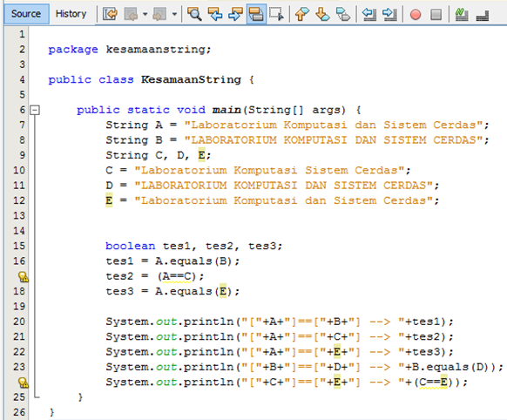Click Shift Line Right icon
The image size is (507, 420).
click(389, 14)
